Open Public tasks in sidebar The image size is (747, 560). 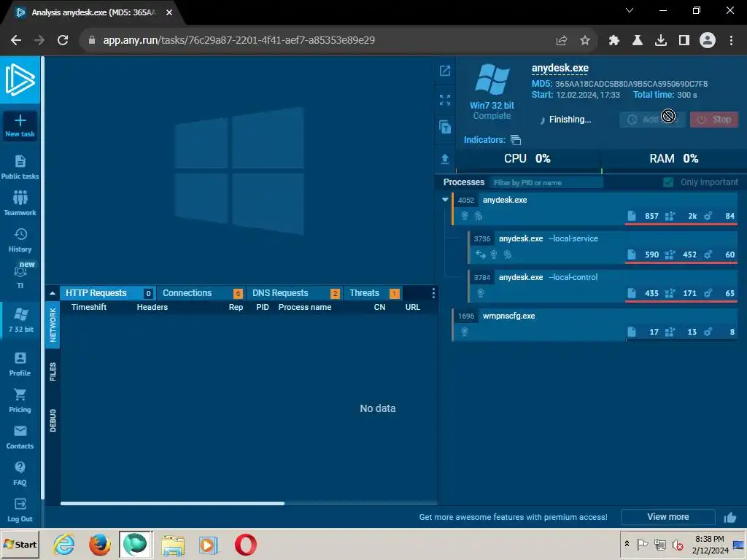(x=20, y=167)
